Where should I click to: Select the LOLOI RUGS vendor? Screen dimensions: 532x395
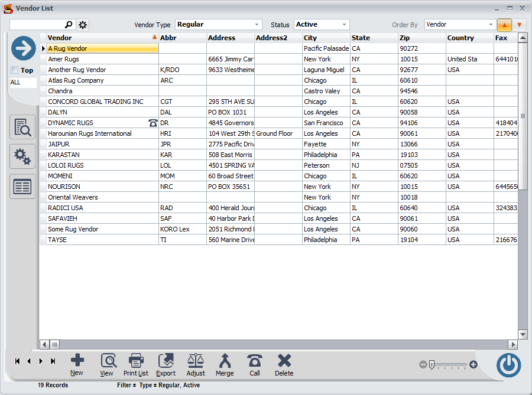pyautogui.click(x=102, y=165)
